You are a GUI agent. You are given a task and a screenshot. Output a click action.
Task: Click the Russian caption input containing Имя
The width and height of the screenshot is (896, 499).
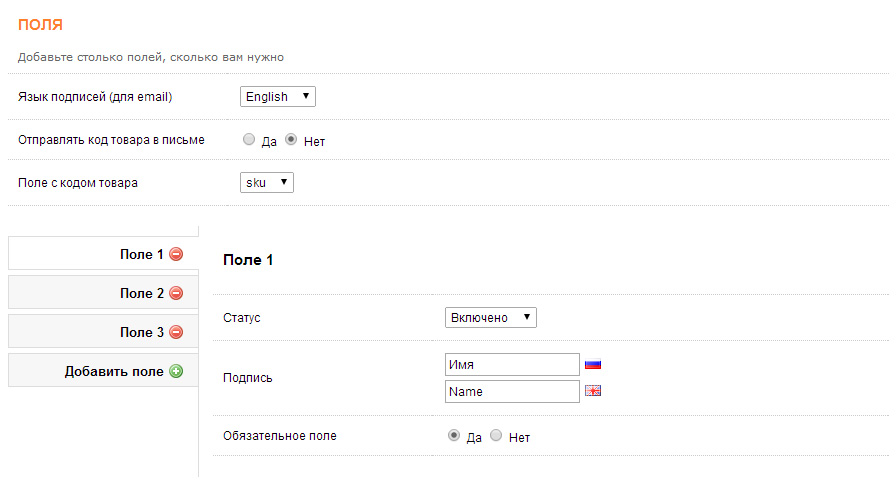pos(512,365)
